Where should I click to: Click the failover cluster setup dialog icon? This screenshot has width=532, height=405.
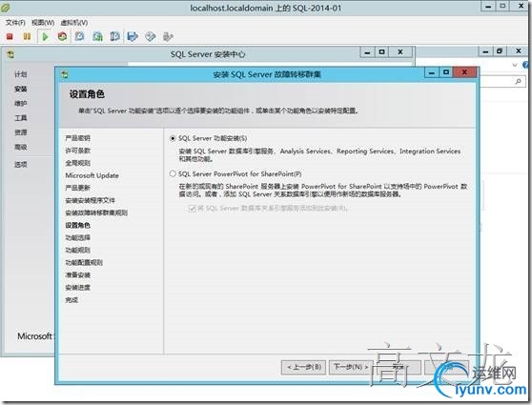65,74
